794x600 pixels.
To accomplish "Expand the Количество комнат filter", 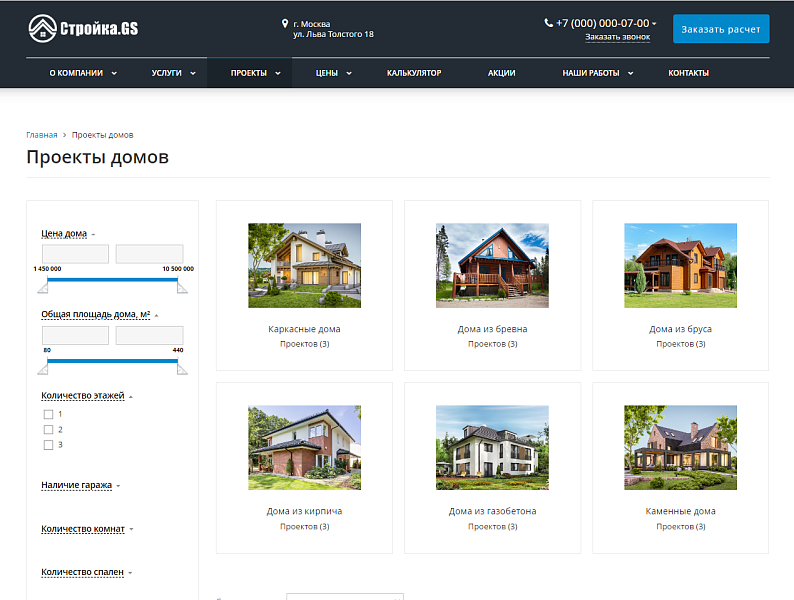I will click(x=83, y=529).
